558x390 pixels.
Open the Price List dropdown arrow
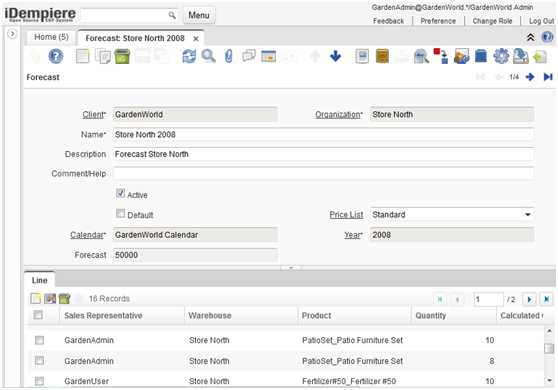[x=528, y=215]
